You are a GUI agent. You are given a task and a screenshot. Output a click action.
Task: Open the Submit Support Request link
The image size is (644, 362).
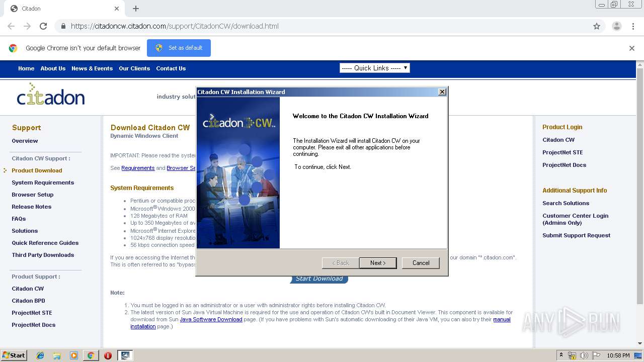(576, 235)
